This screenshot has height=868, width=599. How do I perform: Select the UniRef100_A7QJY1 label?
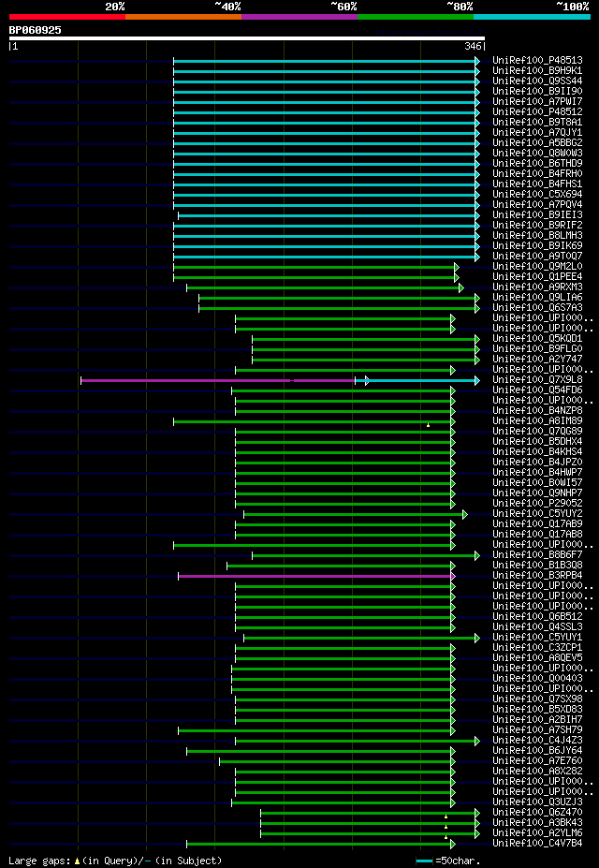537,133
